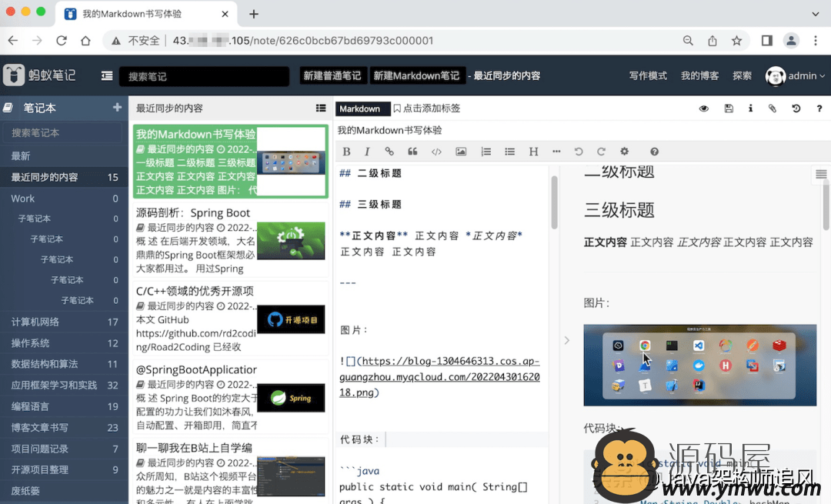View note history with the clock icon
This screenshot has height=504, width=831.
click(x=796, y=108)
